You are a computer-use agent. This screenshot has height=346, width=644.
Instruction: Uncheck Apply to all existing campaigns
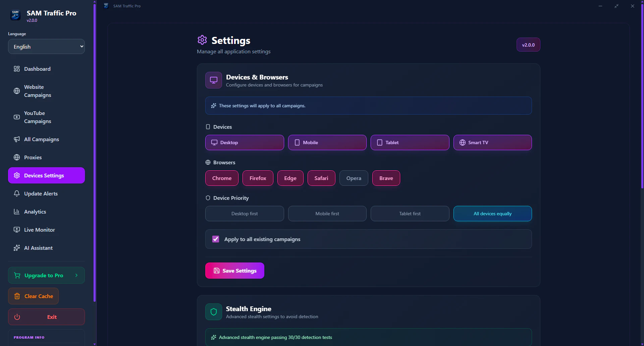[216, 239]
